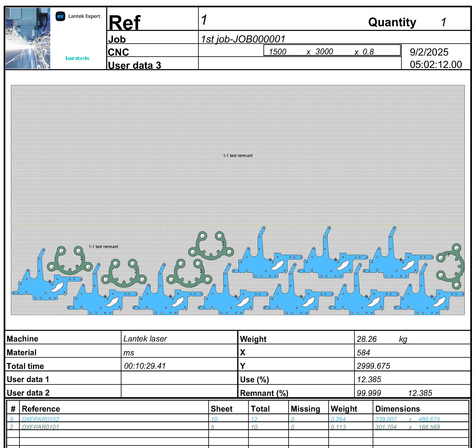Click the date 9/2/2025
This screenshot has width=476, height=448.
coord(429,52)
